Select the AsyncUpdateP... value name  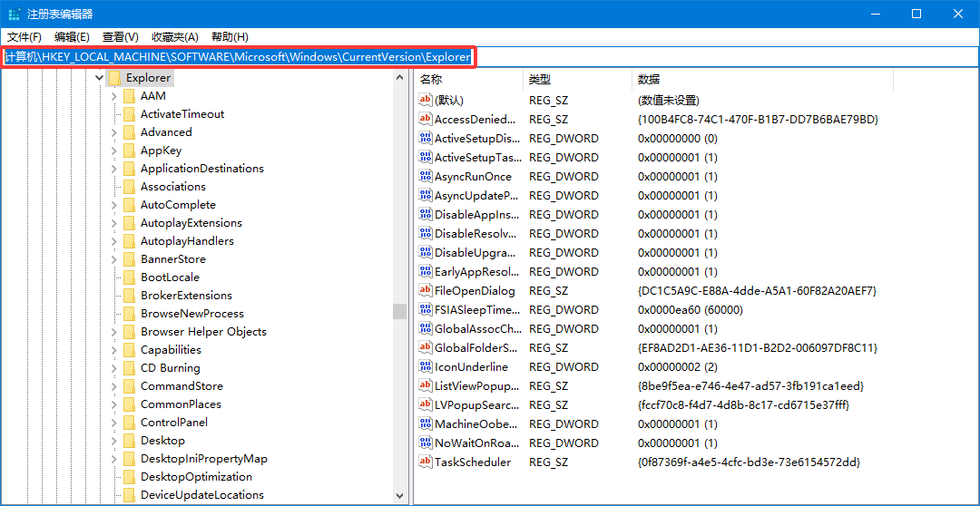[477, 196]
